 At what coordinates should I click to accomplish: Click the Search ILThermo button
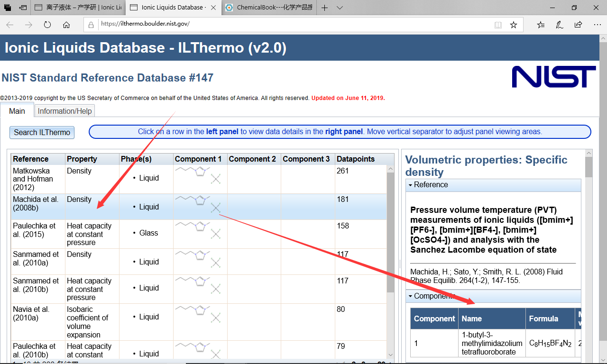coord(42,132)
